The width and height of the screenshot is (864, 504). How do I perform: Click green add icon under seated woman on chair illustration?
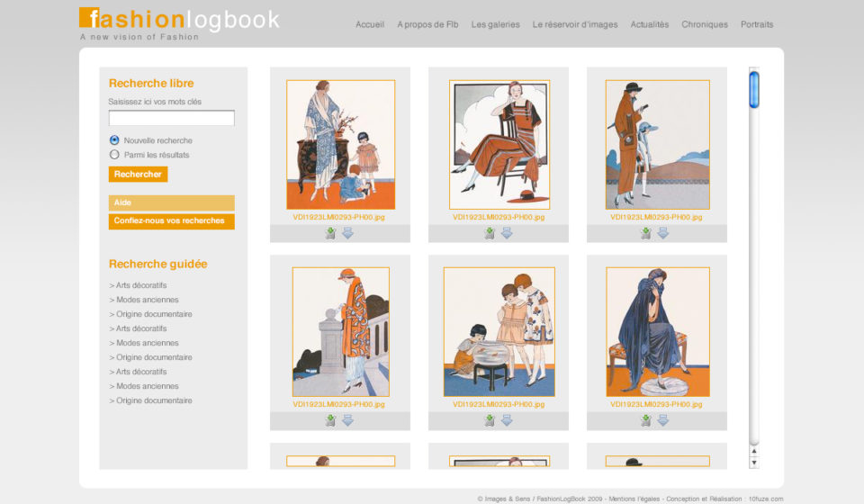point(490,233)
